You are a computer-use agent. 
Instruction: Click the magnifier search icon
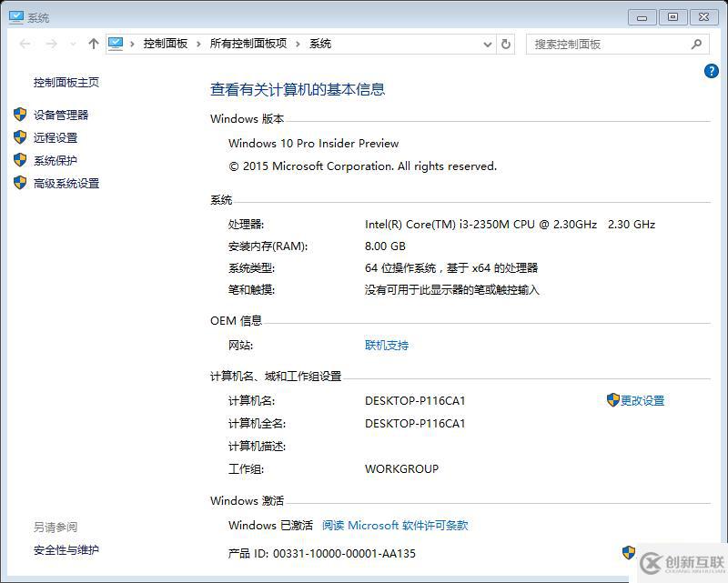696,44
